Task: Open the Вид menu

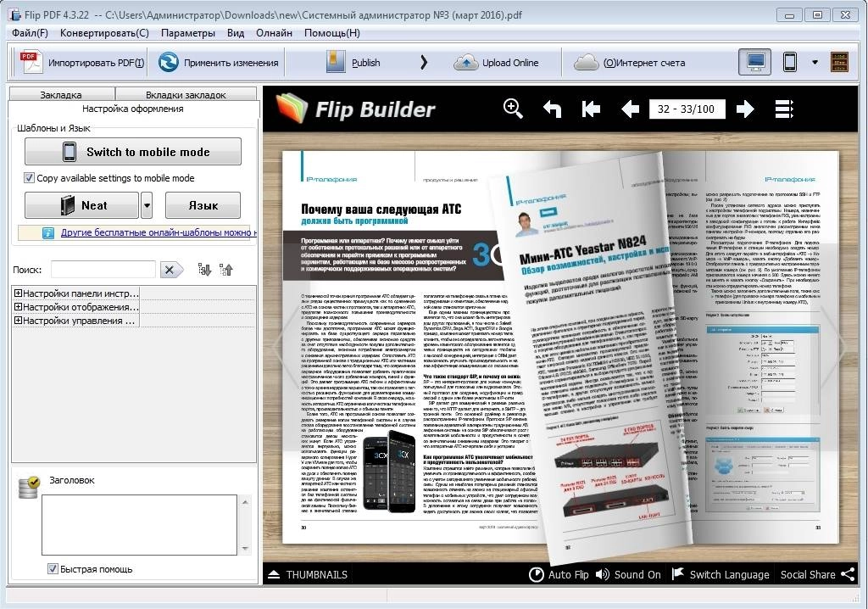Action: point(236,33)
